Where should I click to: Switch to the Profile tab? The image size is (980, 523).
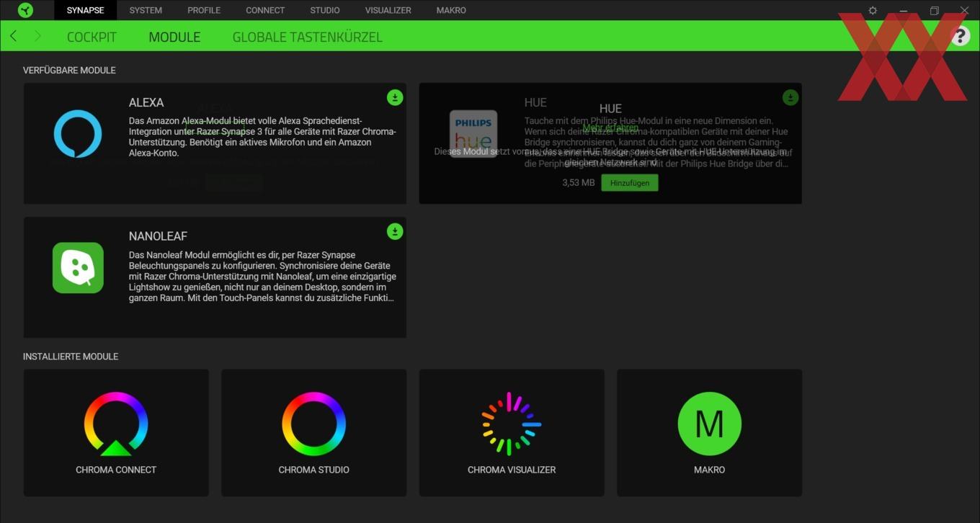pyautogui.click(x=204, y=10)
